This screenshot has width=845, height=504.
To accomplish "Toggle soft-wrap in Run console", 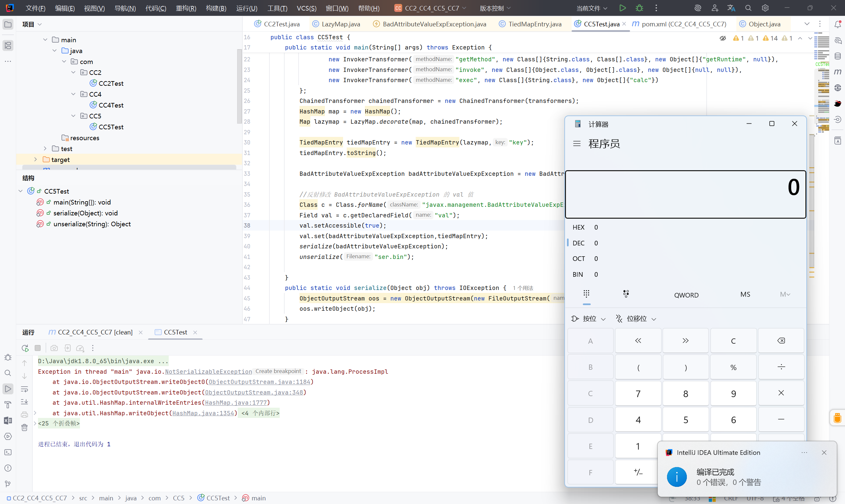I will [x=24, y=389].
